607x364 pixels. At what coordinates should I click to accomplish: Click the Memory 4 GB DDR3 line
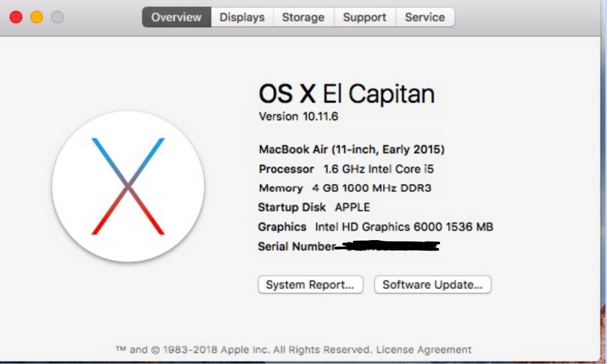coord(345,188)
